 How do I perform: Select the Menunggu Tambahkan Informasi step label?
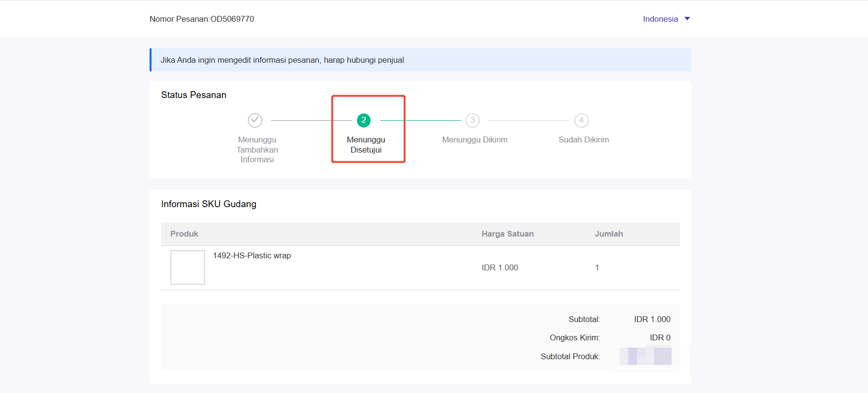coord(257,150)
